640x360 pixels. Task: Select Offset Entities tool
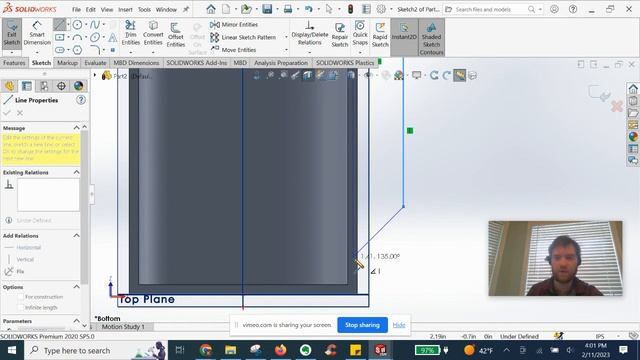(176, 35)
